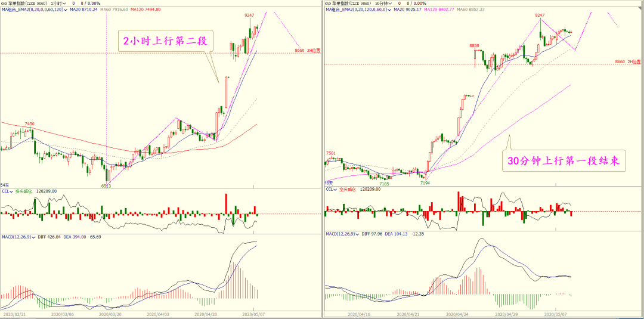Viewport: 644px width, 319px height.
Task: Click the 9247 high label in right chart
Action: 540,15
